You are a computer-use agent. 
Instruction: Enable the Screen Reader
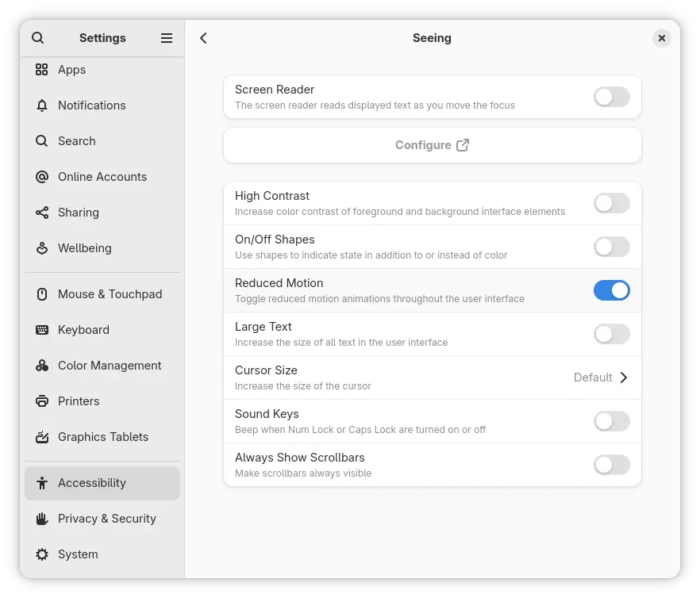pos(611,97)
